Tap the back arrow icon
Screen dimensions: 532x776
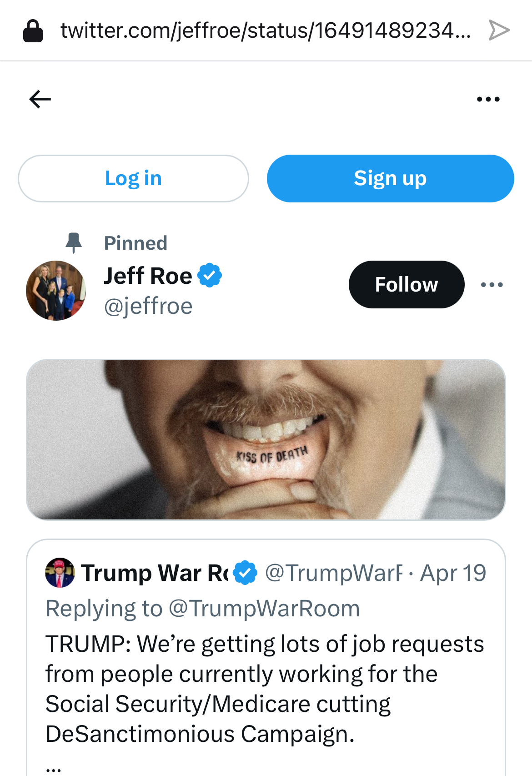40,99
